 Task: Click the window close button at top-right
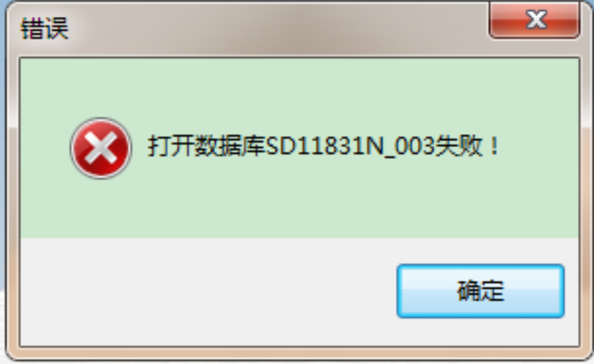coord(535,20)
